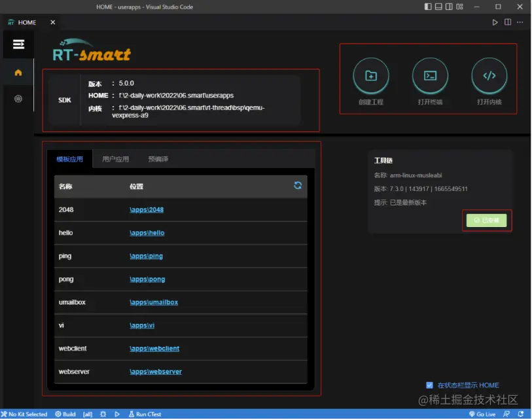Click the toolchain name arm-linux-musleabi
Screen dimensions: 532x420
(416, 175)
